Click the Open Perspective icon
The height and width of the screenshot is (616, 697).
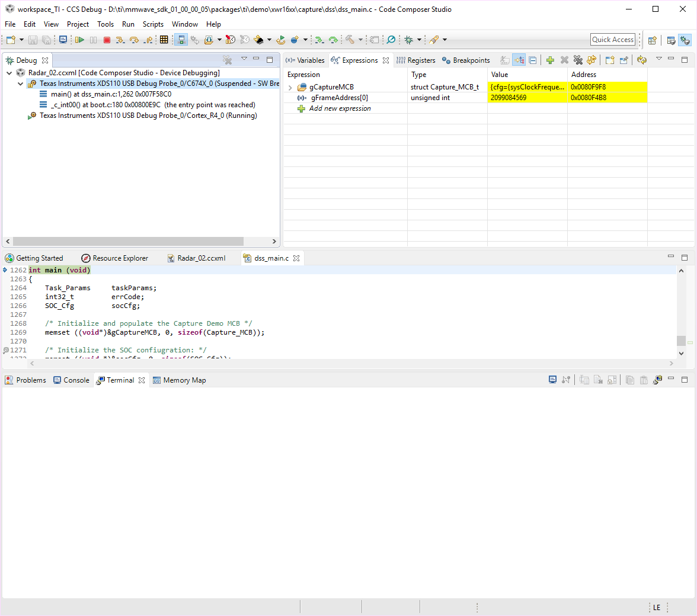(x=652, y=40)
